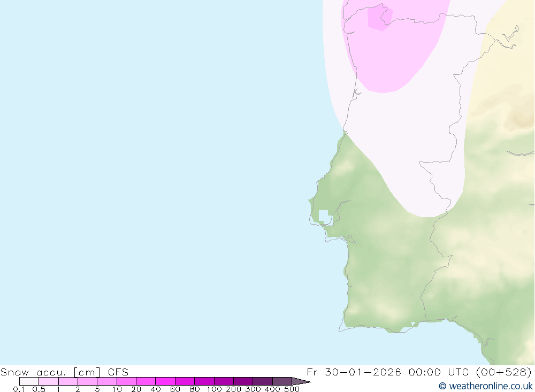Pick the 10–20 cm legend swatch
This screenshot has height=392, width=535.
point(127,381)
